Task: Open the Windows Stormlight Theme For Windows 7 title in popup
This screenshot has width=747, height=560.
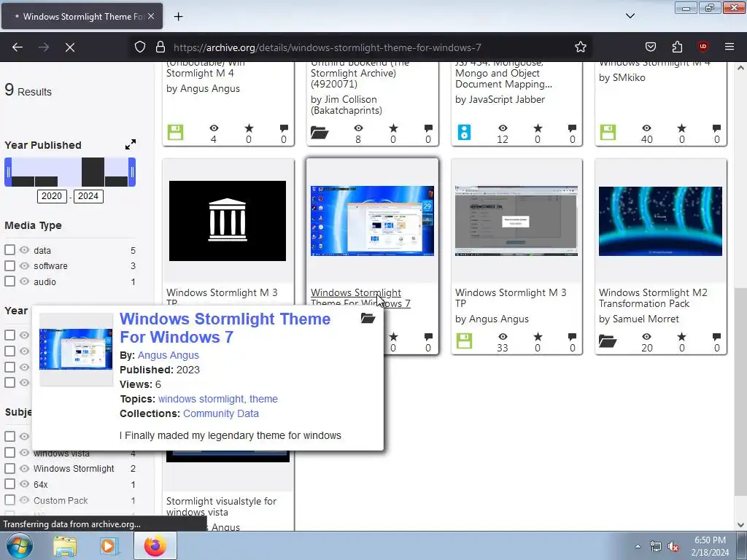Action: click(225, 327)
